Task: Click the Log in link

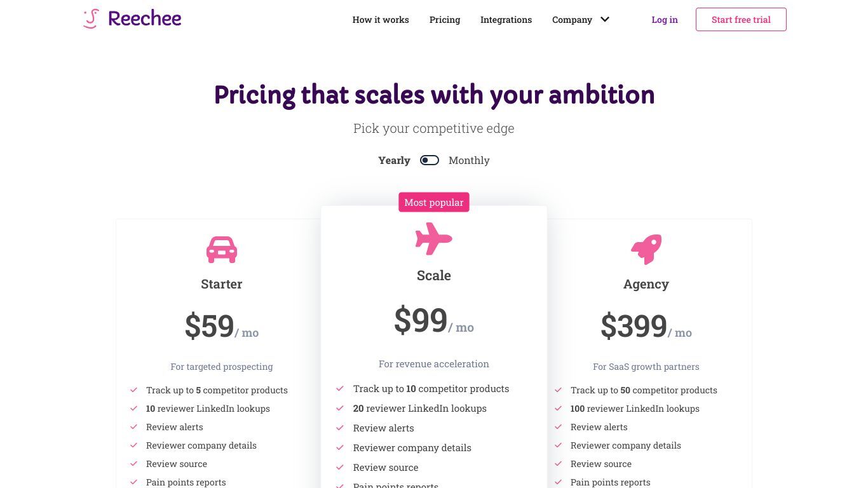Action: pos(665,20)
